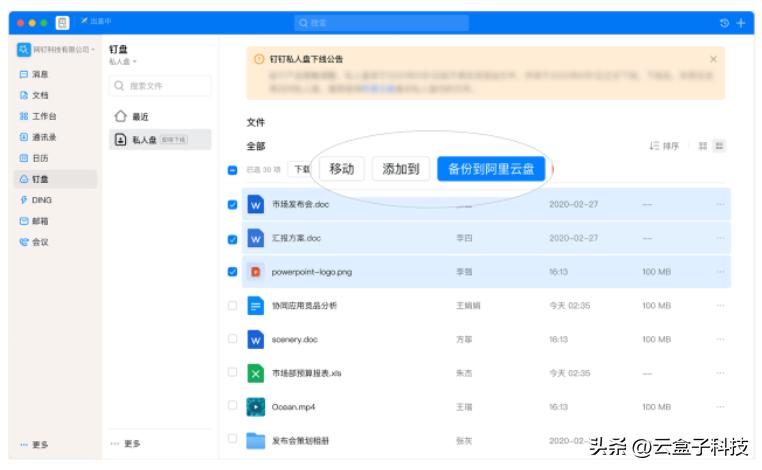Click the 下载 download button
Screen dimensions: 762x470
tap(301, 169)
